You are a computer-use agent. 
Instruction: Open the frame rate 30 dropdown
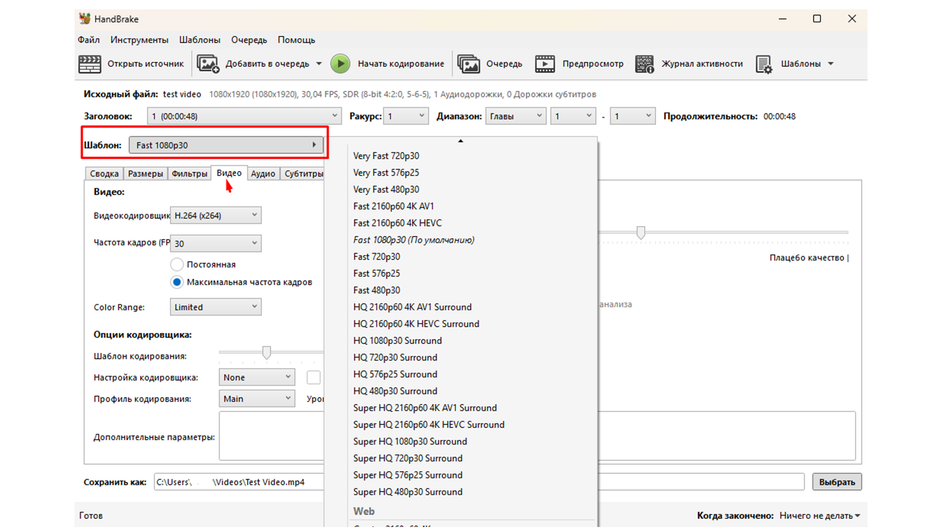[216, 243]
